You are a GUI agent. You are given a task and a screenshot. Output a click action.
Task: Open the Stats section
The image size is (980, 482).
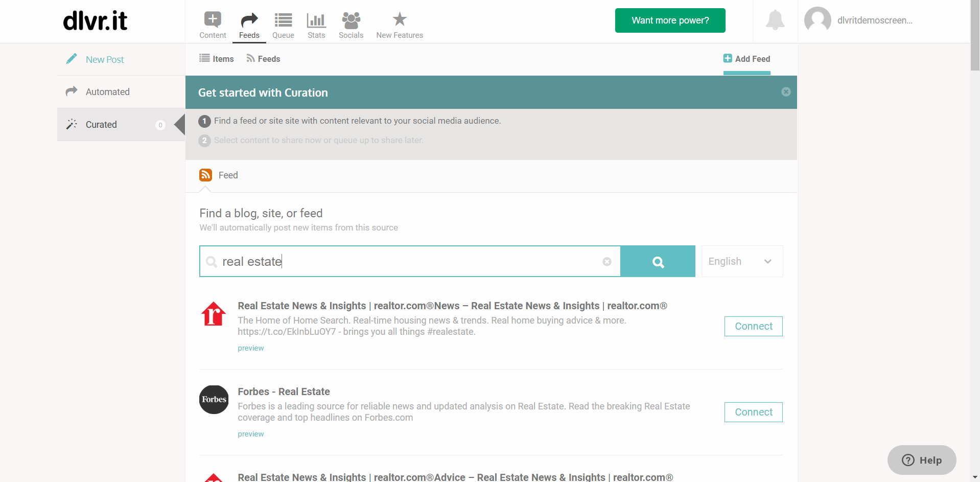[316, 25]
